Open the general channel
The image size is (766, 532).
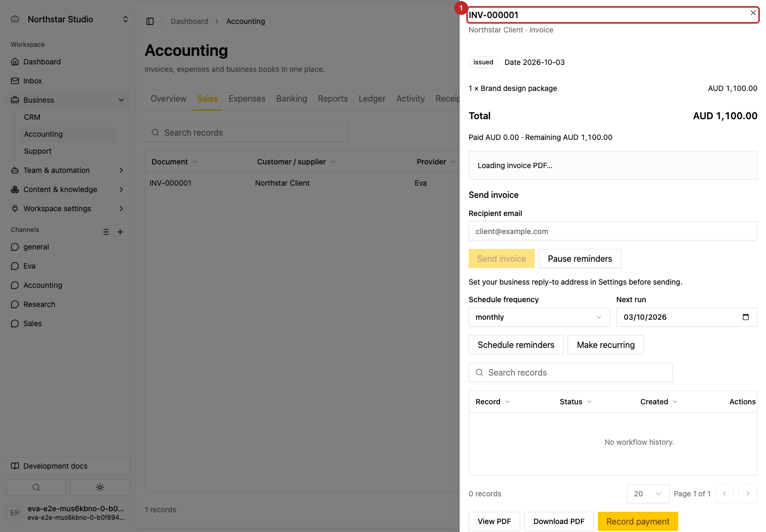coord(68,247)
